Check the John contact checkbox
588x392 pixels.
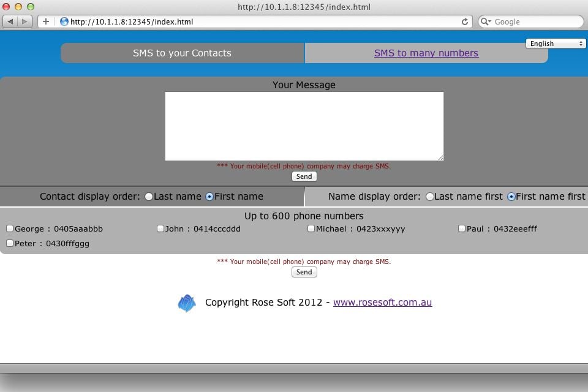coord(160,228)
